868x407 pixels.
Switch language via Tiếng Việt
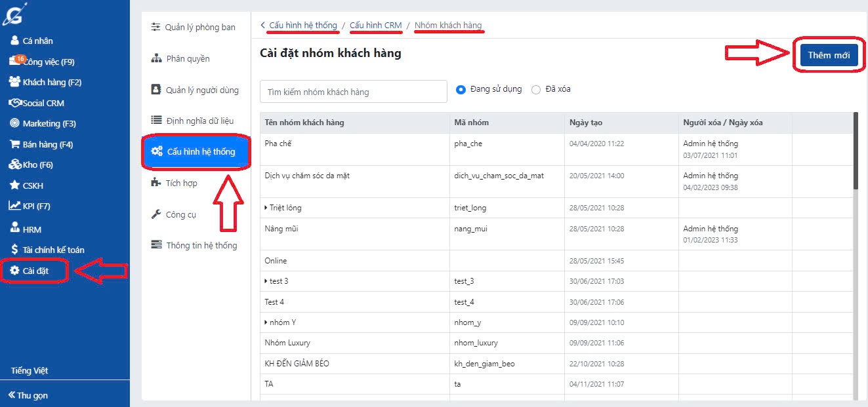30,370
